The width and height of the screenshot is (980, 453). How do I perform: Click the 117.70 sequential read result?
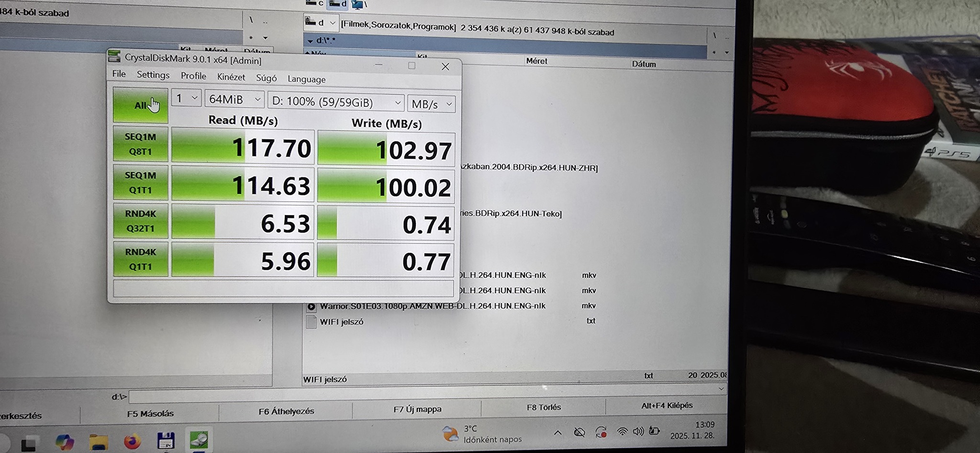coord(243,146)
